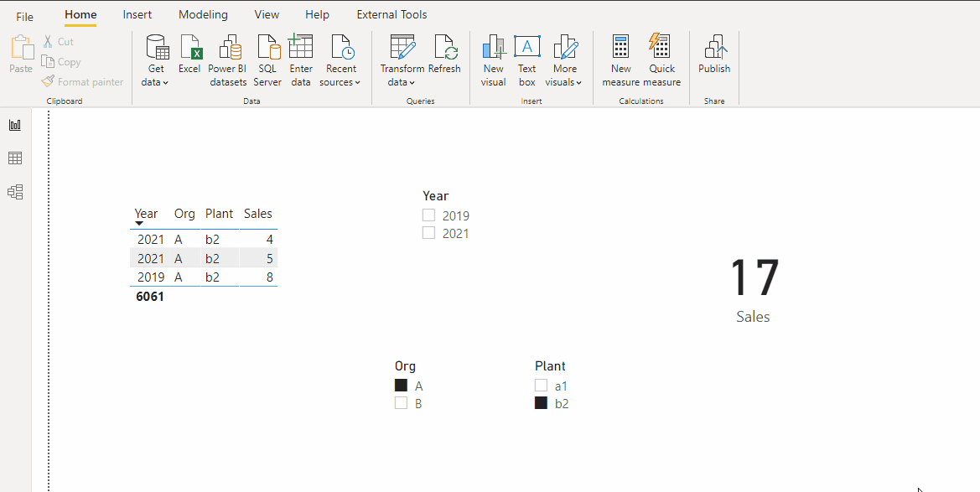The height and width of the screenshot is (492, 980).
Task: Click the Plant slicer title
Action: coord(550,366)
